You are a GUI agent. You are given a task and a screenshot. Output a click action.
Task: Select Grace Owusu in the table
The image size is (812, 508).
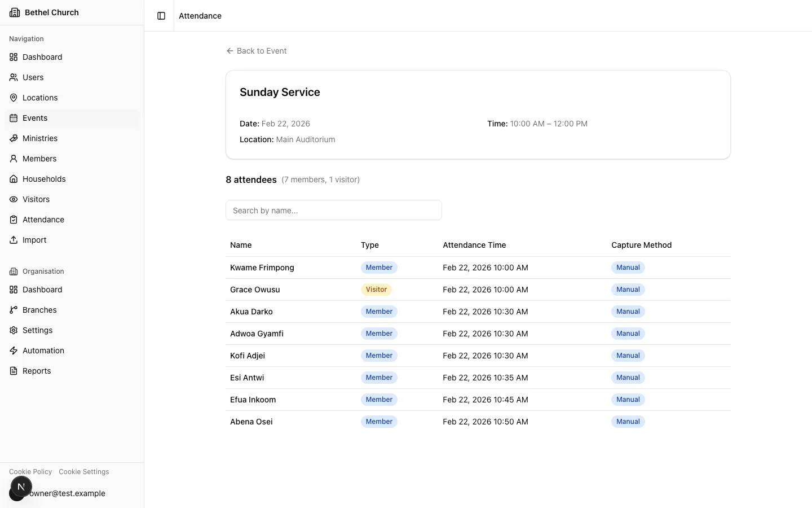[255, 290]
